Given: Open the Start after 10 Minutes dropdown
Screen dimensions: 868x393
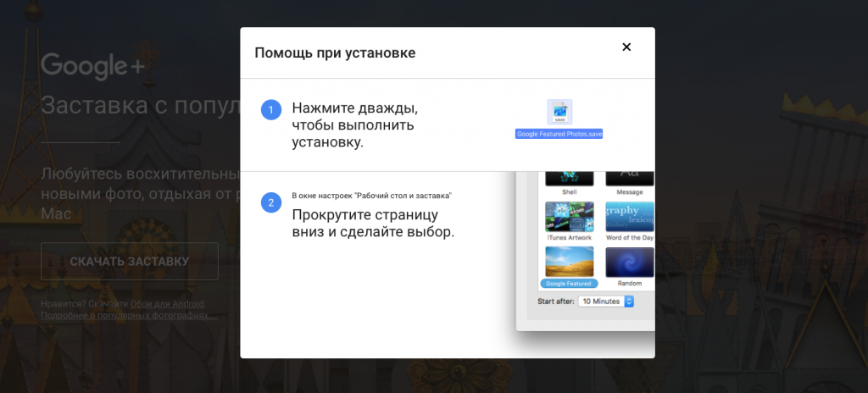Looking at the screenshot, I should point(605,302).
